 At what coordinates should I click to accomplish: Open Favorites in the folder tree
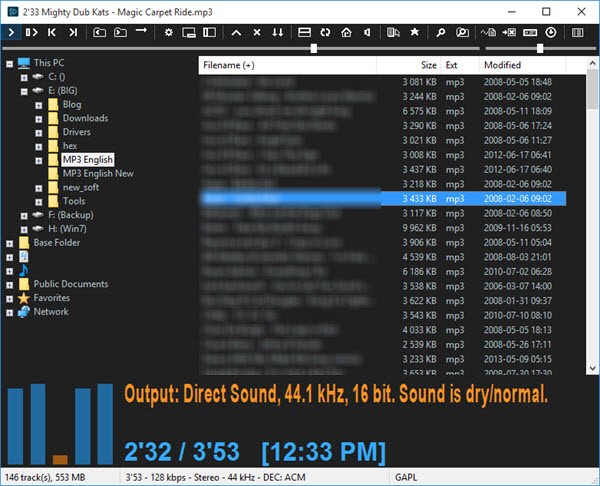[52, 298]
